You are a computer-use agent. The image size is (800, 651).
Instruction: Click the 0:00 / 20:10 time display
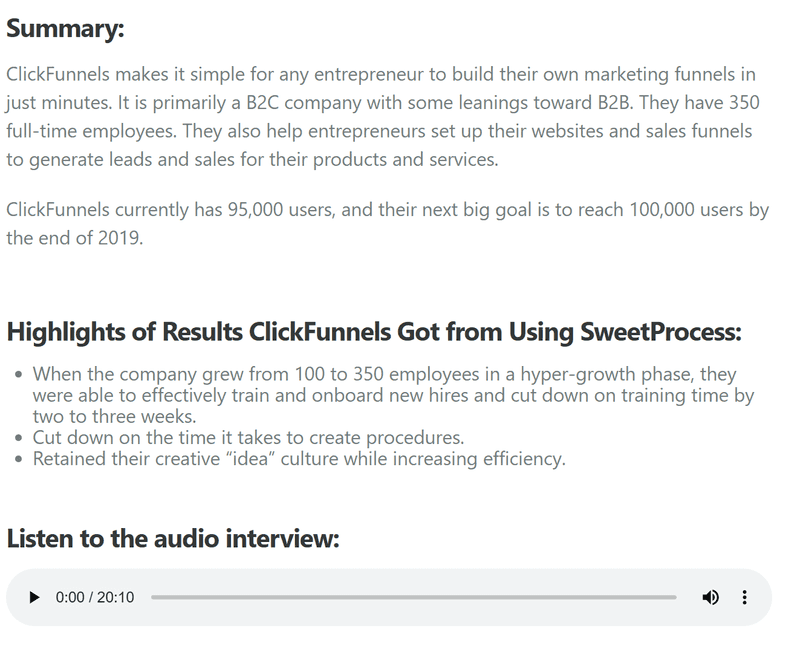[95, 597]
